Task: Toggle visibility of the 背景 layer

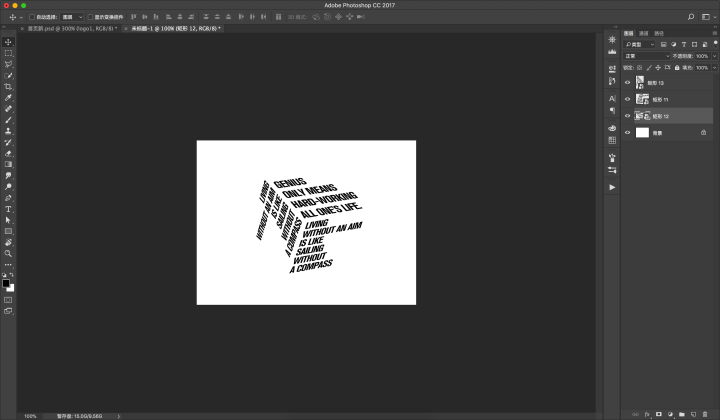Action: [x=627, y=132]
